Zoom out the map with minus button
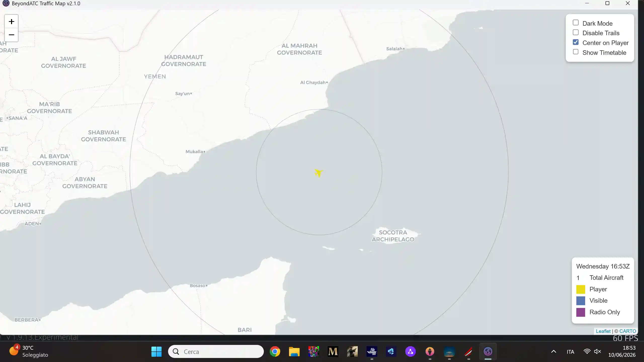The image size is (644, 362). click(x=11, y=35)
